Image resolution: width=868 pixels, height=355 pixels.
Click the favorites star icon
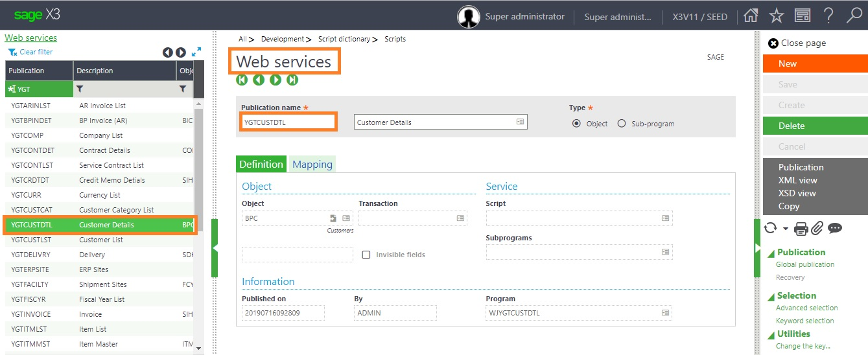777,16
